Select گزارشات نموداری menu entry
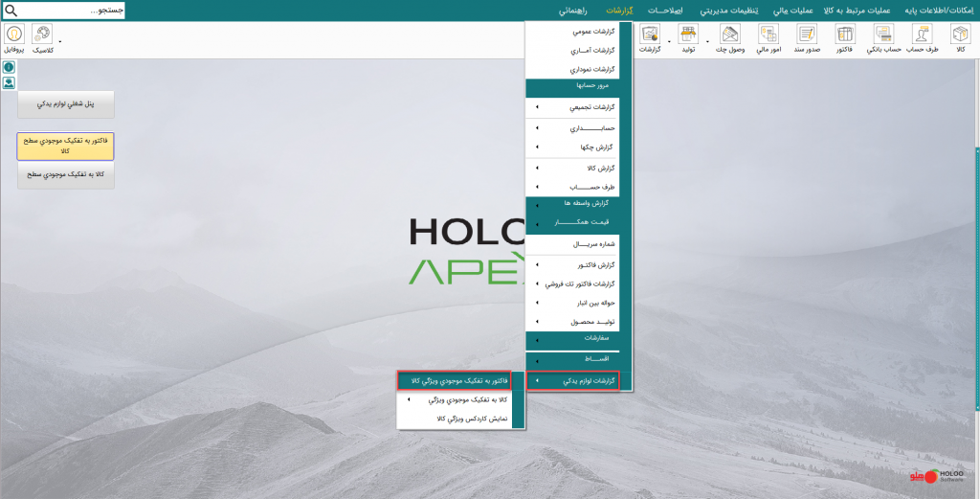Screen dimensions: 980x499 [572, 69]
